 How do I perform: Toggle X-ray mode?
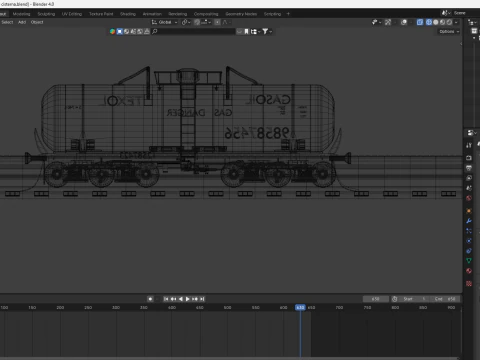[x=420, y=22]
